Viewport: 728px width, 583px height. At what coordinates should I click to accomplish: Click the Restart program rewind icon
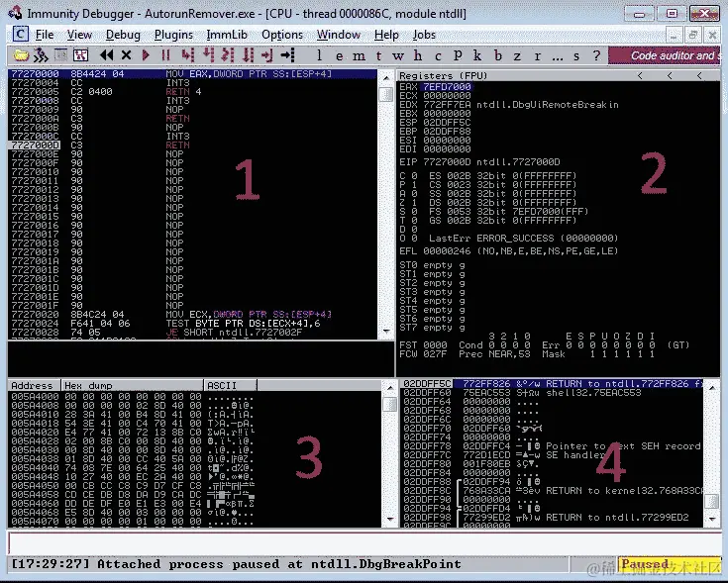[106, 55]
